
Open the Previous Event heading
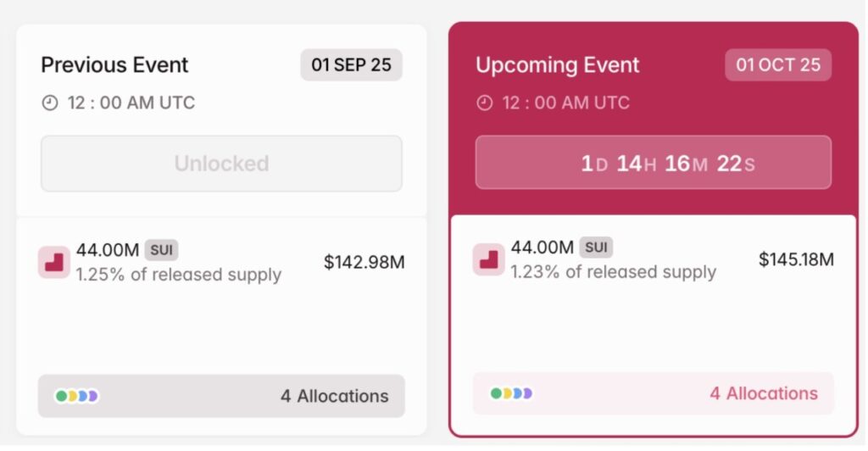(114, 65)
